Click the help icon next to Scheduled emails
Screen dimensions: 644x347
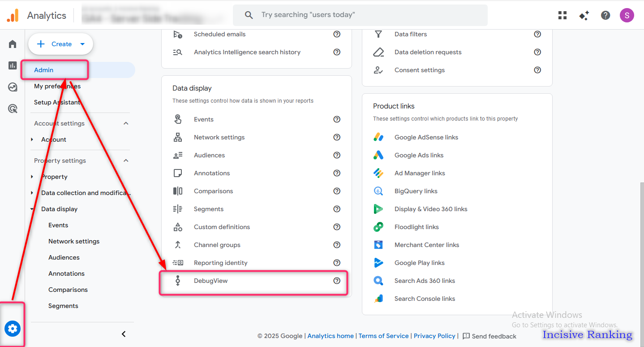[337, 34]
